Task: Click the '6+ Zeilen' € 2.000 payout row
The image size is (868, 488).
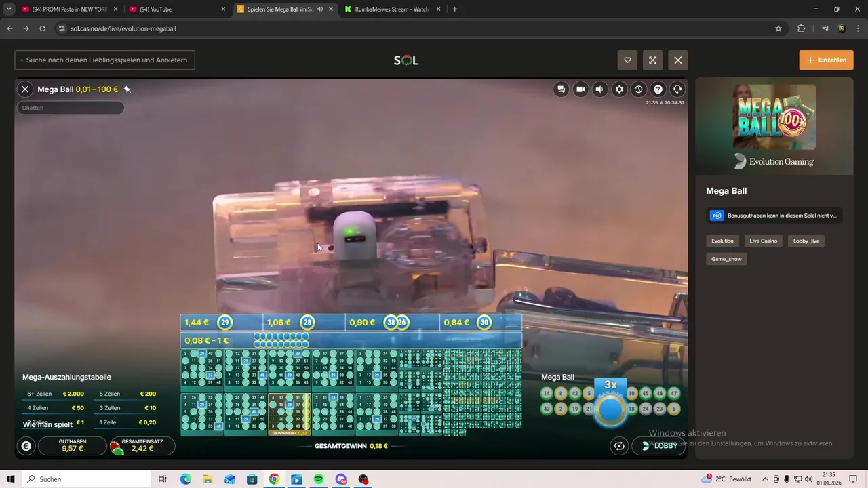Action: click(54, 394)
